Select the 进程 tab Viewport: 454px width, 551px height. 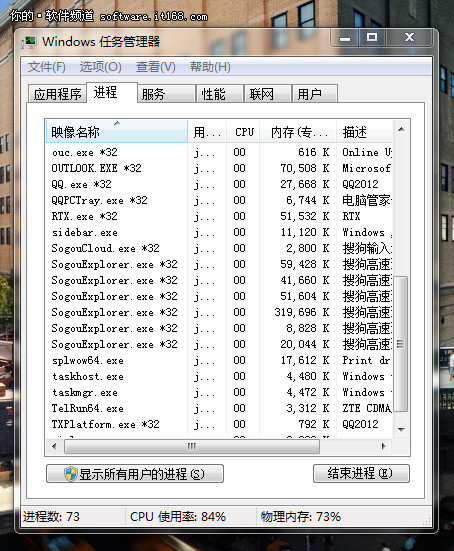(112, 92)
